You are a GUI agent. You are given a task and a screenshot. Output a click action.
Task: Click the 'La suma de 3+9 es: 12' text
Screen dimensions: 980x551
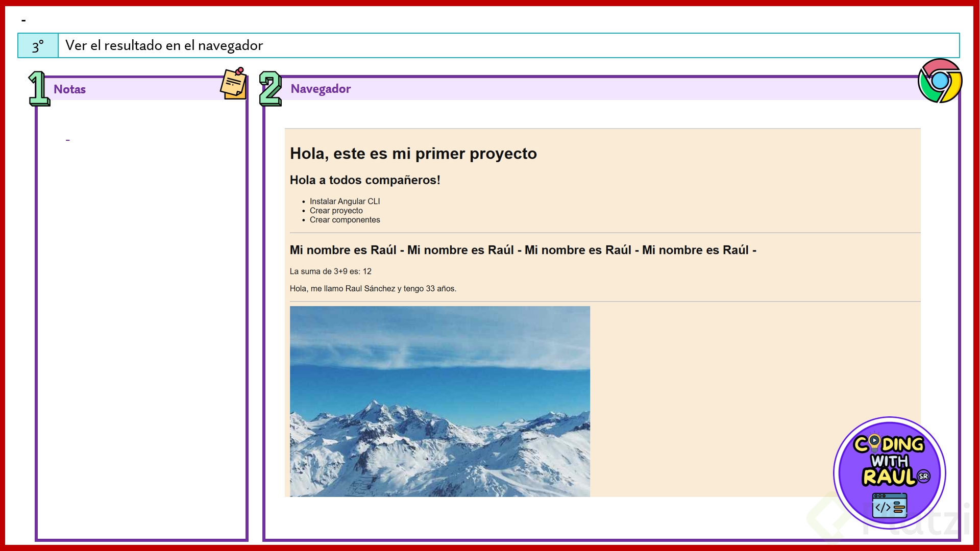(x=330, y=271)
